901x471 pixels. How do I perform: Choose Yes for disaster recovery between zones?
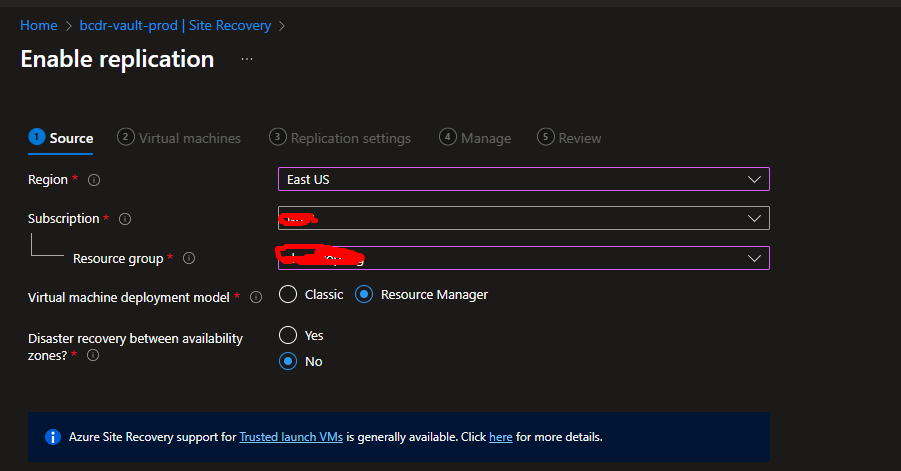tap(288, 335)
